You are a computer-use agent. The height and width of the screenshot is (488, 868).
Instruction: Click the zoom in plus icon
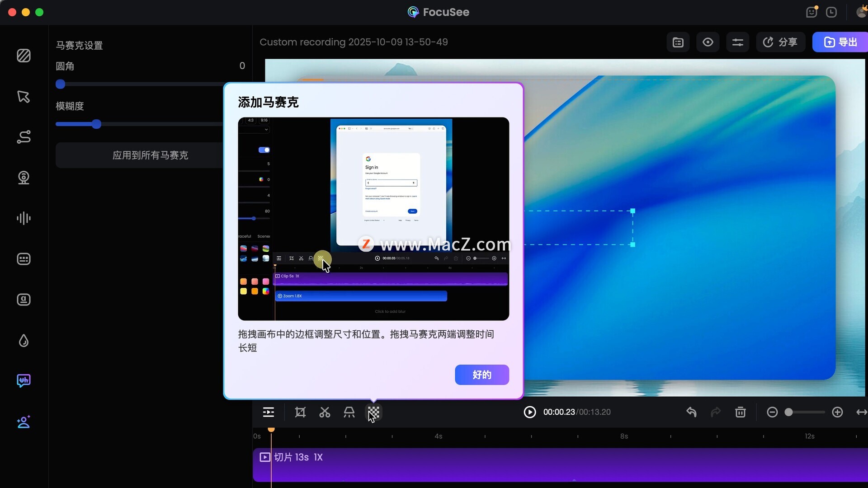(837, 412)
